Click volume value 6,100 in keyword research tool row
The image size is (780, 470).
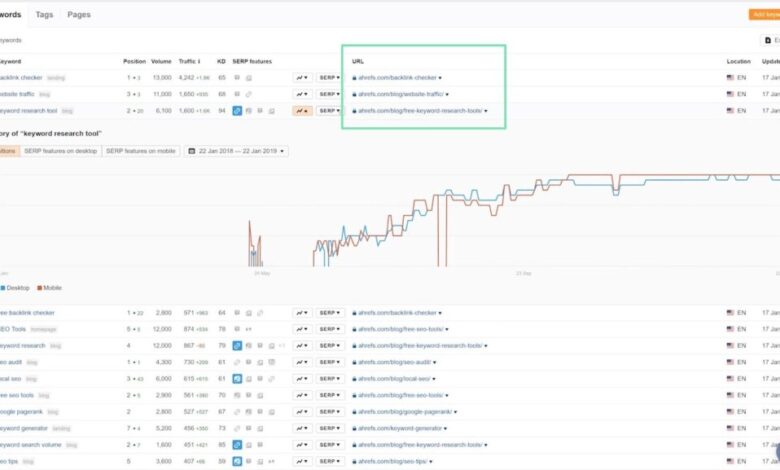click(164, 111)
